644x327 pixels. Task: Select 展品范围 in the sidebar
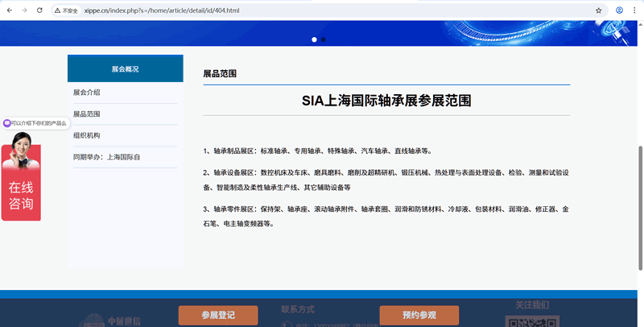87,114
